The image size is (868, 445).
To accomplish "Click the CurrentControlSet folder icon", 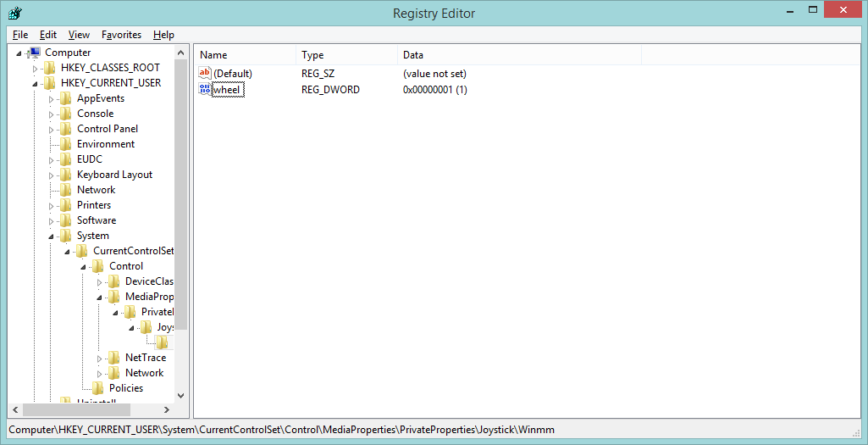I will (x=82, y=251).
